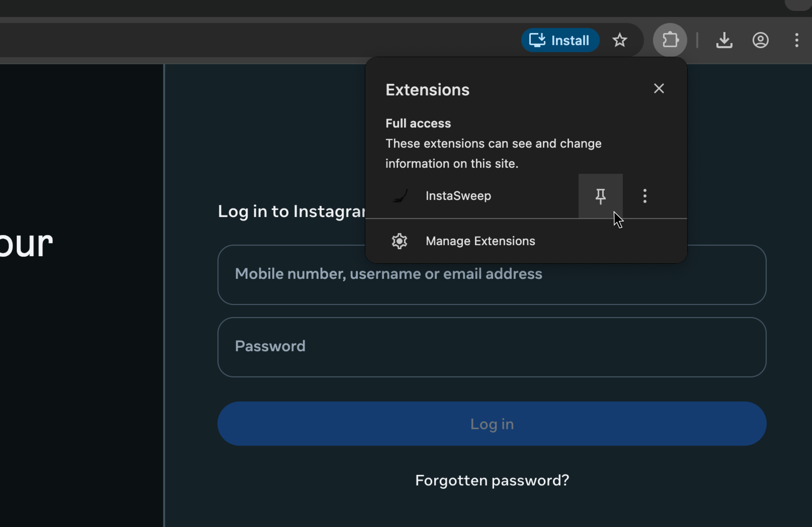812x527 pixels.
Task: Click the install icon inside Install chip
Action: click(537, 40)
